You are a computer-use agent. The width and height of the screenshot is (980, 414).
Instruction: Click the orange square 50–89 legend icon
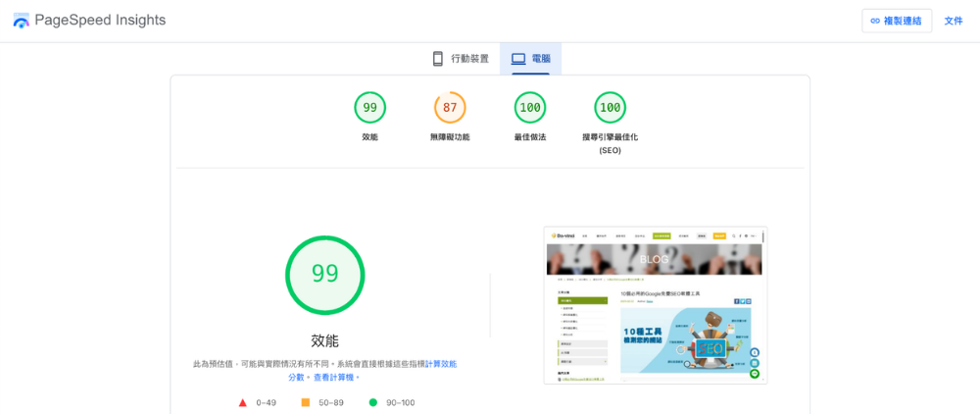[306, 403]
